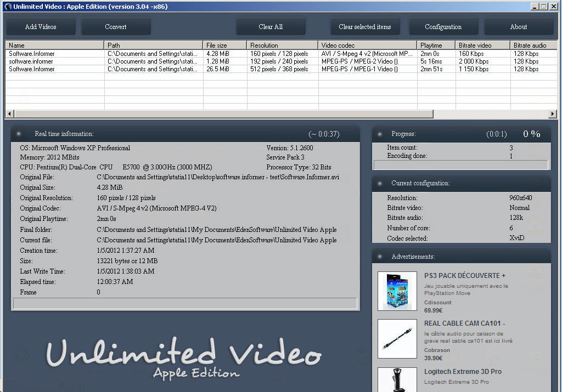
Task: Click the Progress panel bullet icon
Action: pos(379,134)
